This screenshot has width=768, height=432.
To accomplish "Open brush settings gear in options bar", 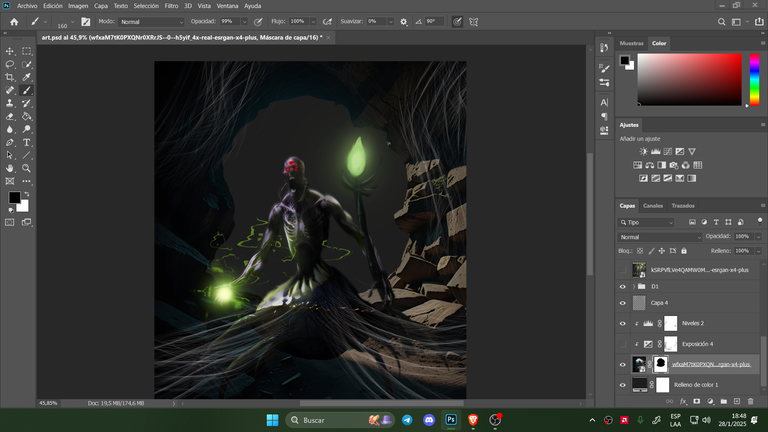I will (404, 22).
